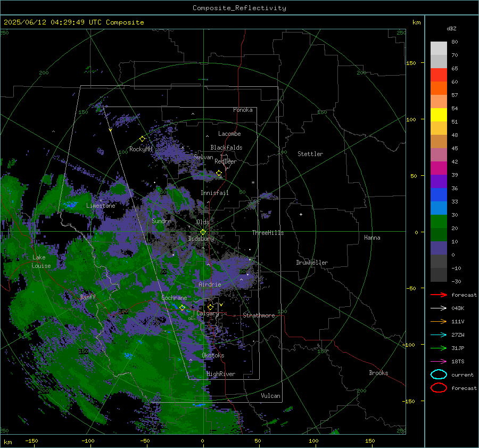Click the Composite_Reflectivity title
Image resolution: width=479 pixels, height=448 pixels.
pos(240,8)
